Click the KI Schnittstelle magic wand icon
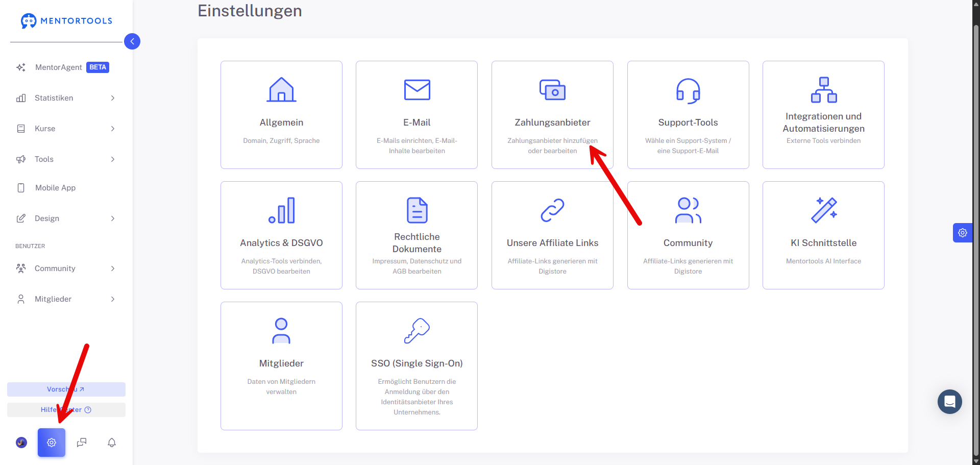980x465 pixels. coord(824,210)
